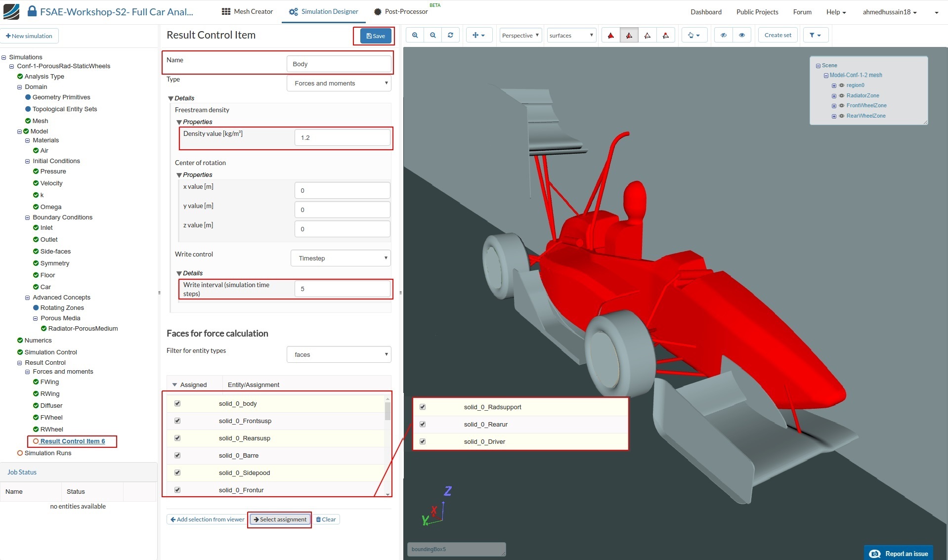Open the Perspective view dropdown

[x=520, y=35]
